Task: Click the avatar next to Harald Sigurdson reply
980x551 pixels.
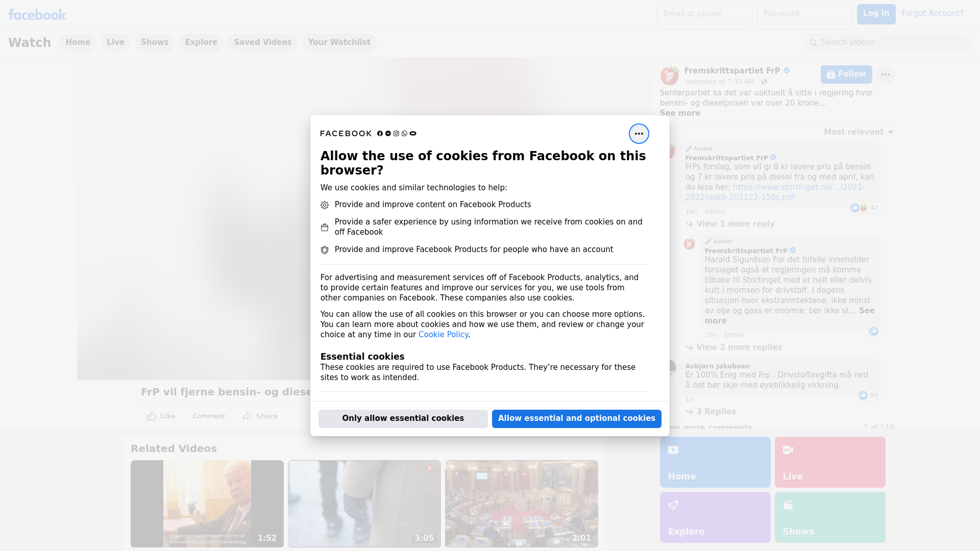Action: coord(689,244)
